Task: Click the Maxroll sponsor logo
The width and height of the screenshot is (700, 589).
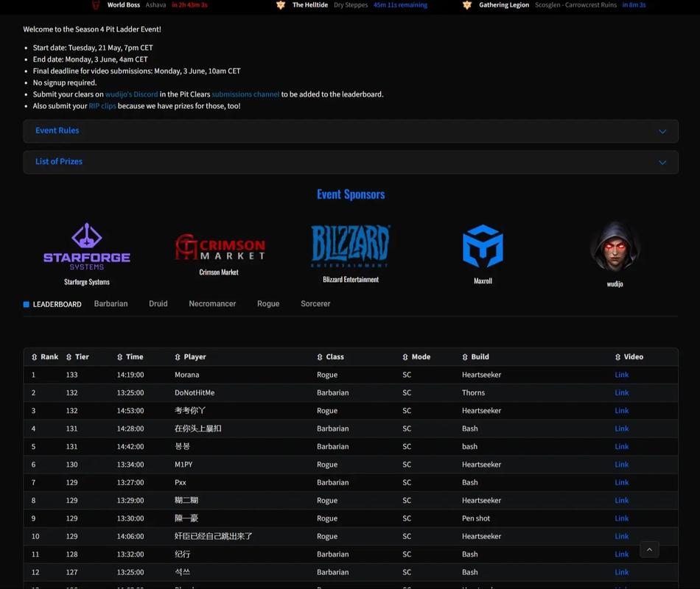Action: (483, 247)
